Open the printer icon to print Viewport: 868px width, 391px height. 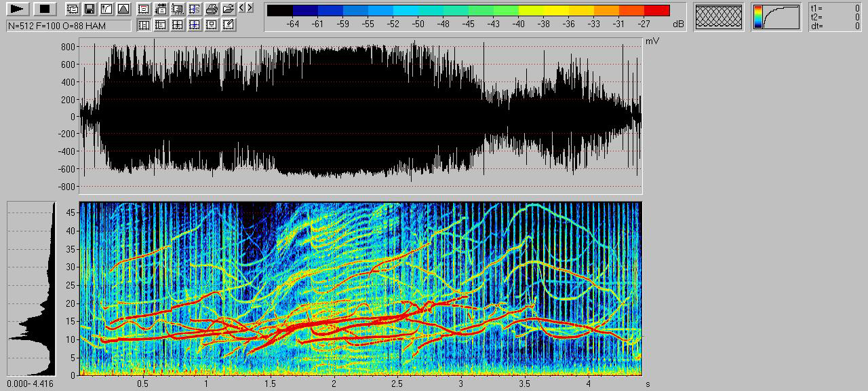coord(212,9)
